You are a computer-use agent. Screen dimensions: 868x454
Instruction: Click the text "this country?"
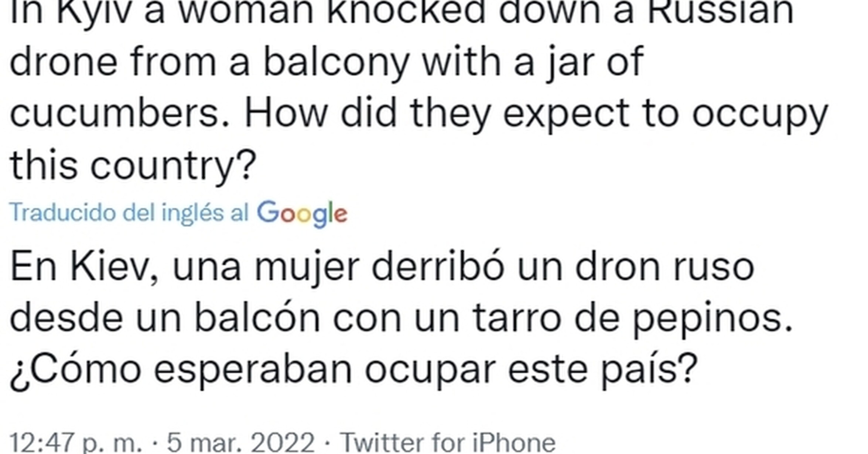[133, 165]
